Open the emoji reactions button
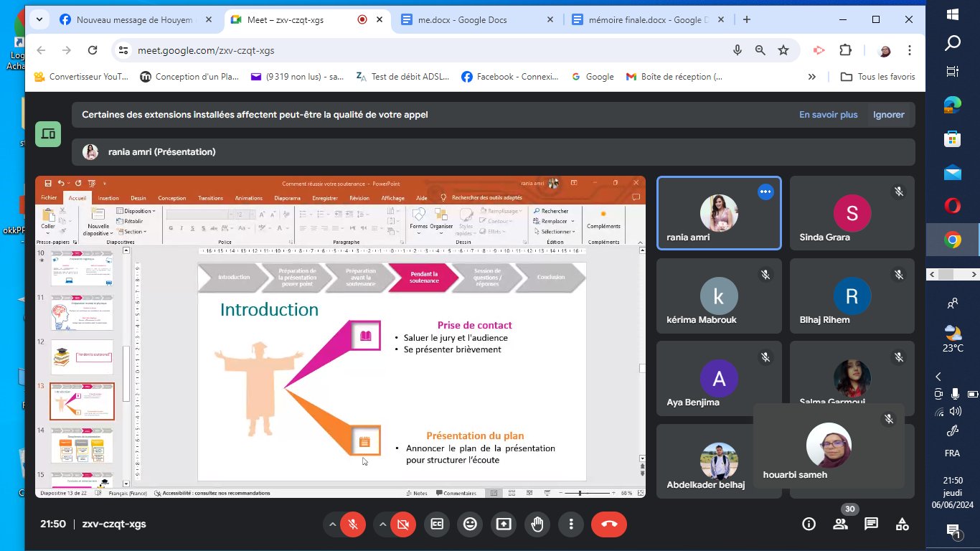Image resolution: width=980 pixels, height=551 pixels. [x=470, y=524]
